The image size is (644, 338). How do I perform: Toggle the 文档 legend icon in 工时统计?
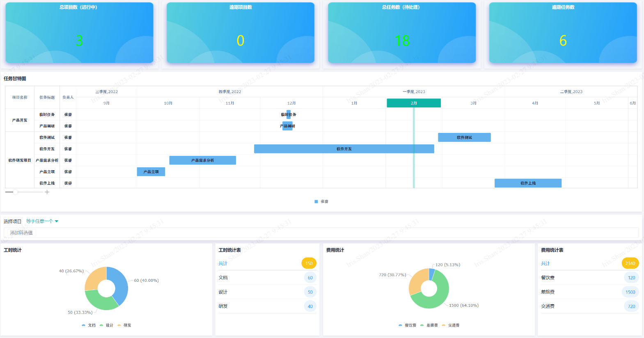[84, 325]
